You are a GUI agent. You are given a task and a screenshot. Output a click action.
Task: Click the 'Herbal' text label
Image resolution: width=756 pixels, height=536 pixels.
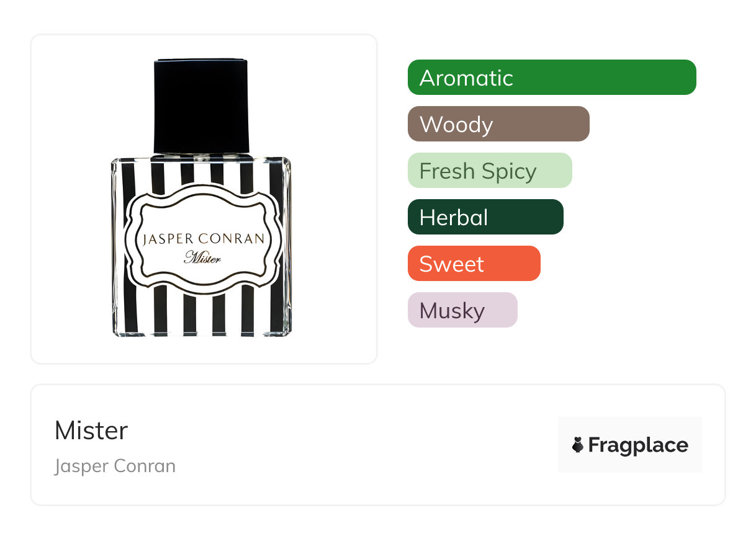[454, 218]
